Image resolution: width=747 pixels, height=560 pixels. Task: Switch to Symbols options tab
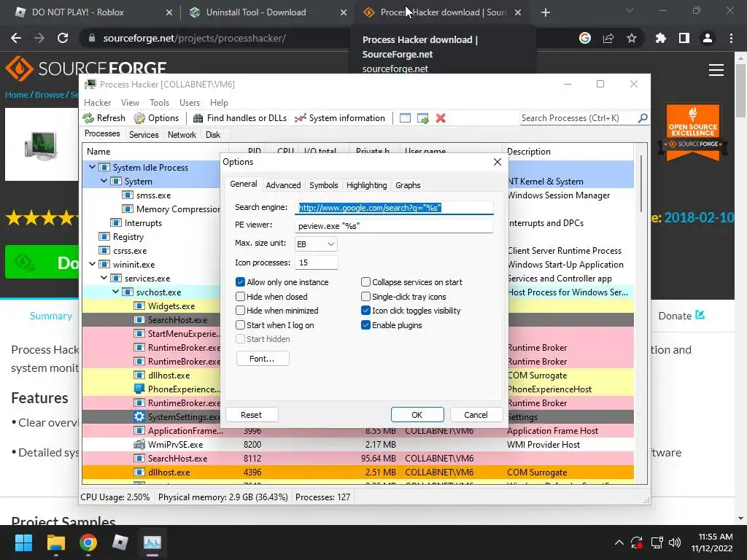pyautogui.click(x=323, y=185)
